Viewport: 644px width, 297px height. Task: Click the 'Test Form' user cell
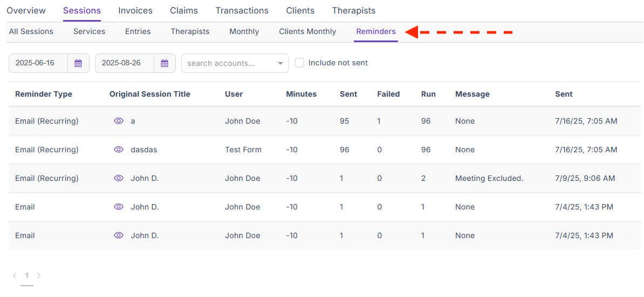tap(243, 150)
